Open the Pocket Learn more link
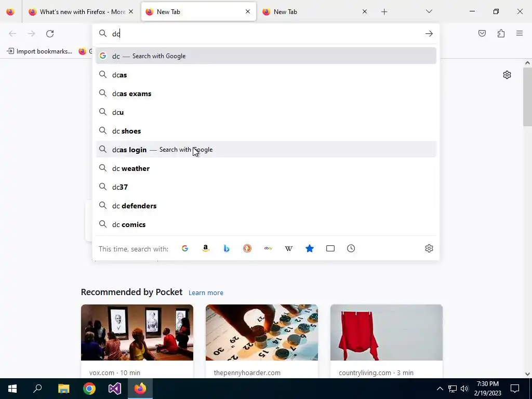The height and width of the screenshot is (399, 532). 206,293
